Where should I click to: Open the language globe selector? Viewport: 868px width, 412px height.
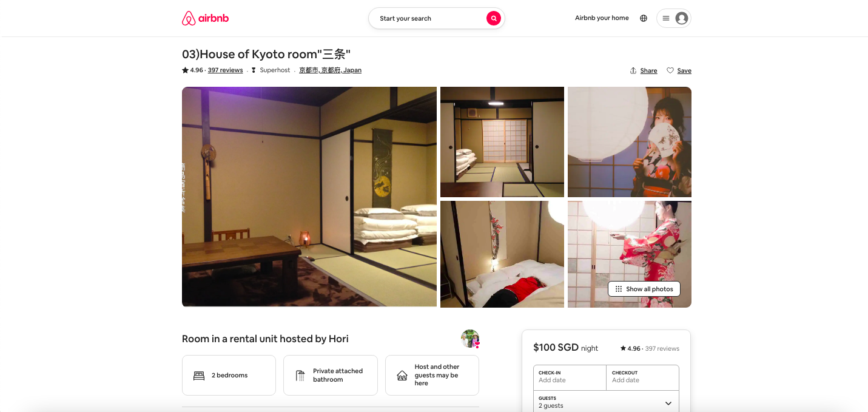(x=644, y=18)
